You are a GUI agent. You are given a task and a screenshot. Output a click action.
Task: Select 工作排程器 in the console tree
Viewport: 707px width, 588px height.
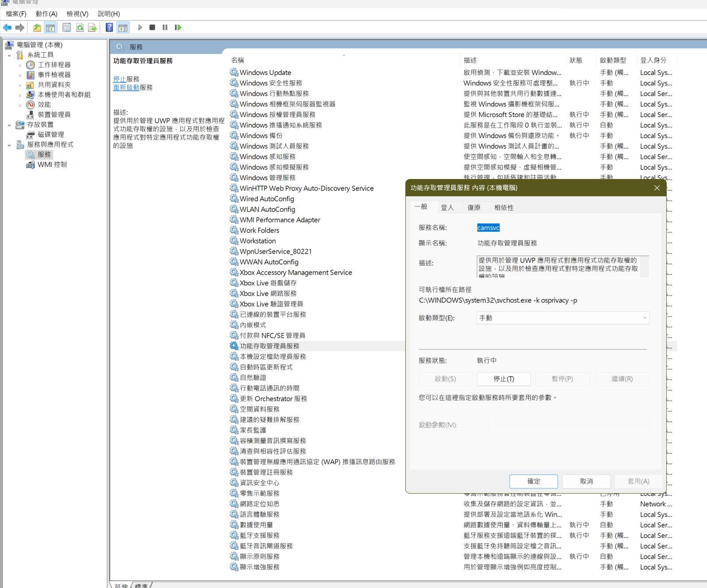point(54,65)
